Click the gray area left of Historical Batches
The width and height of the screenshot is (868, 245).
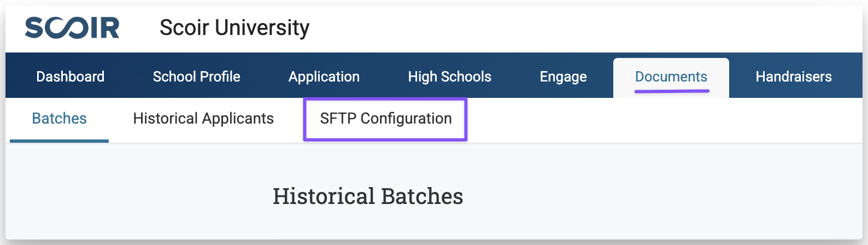click(x=137, y=196)
